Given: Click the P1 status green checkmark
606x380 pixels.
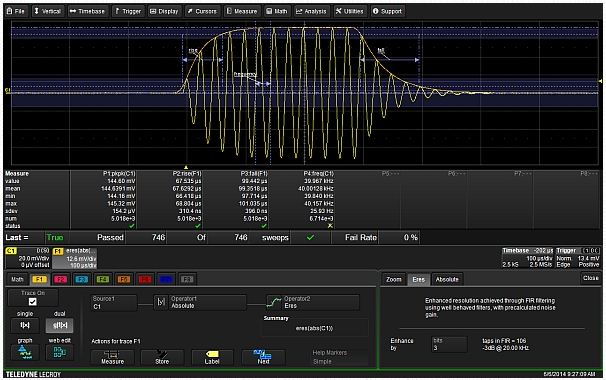Looking at the screenshot, I should tap(132, 226).
